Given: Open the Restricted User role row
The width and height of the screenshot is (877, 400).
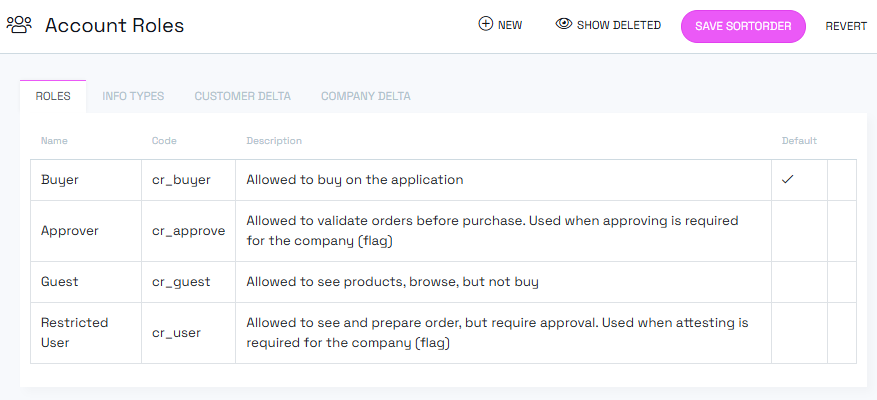Looking at the screenshot, I should (x=74, y=333).
